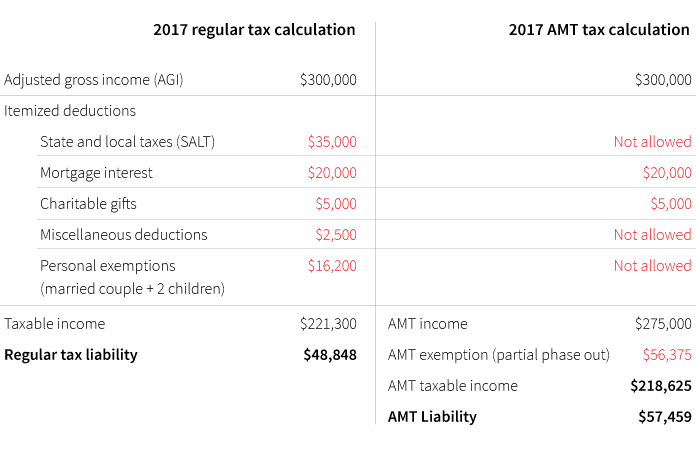The height and width of the screenshot is (454, 696).
Task: Click the Mortgage interest row label
Action: [96, 173]
